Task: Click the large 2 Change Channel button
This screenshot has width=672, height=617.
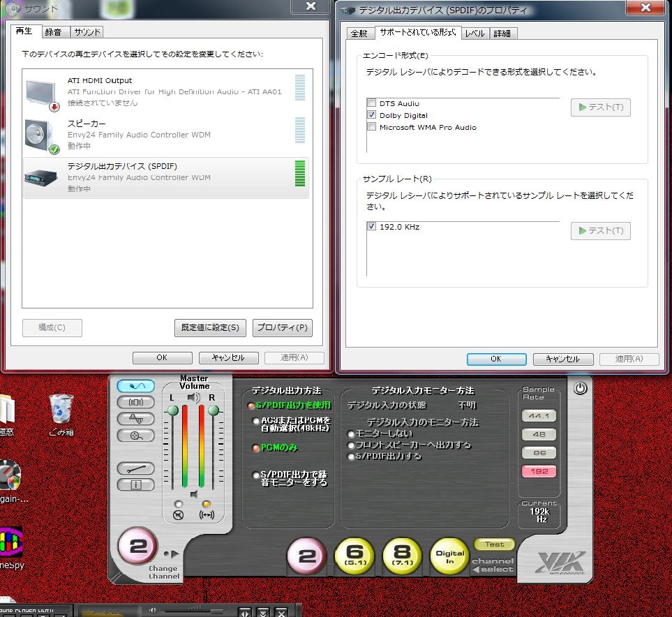Action: 138,547
